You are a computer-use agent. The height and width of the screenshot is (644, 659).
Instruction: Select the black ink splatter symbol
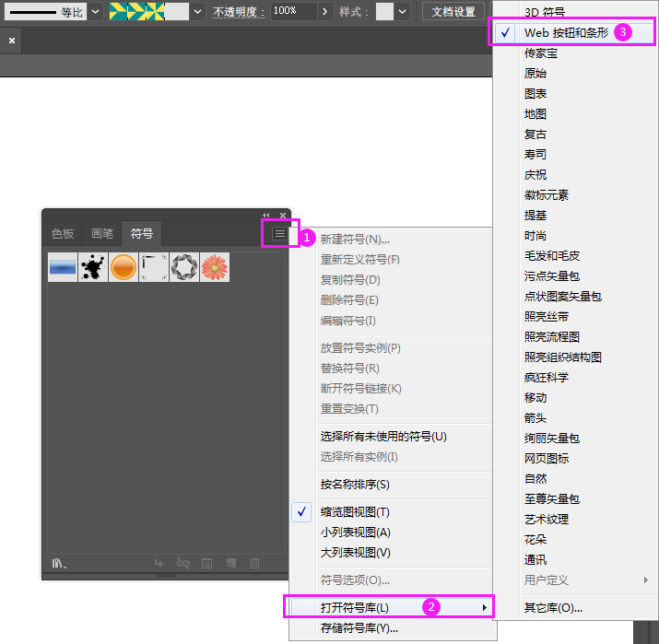[93, 267]
